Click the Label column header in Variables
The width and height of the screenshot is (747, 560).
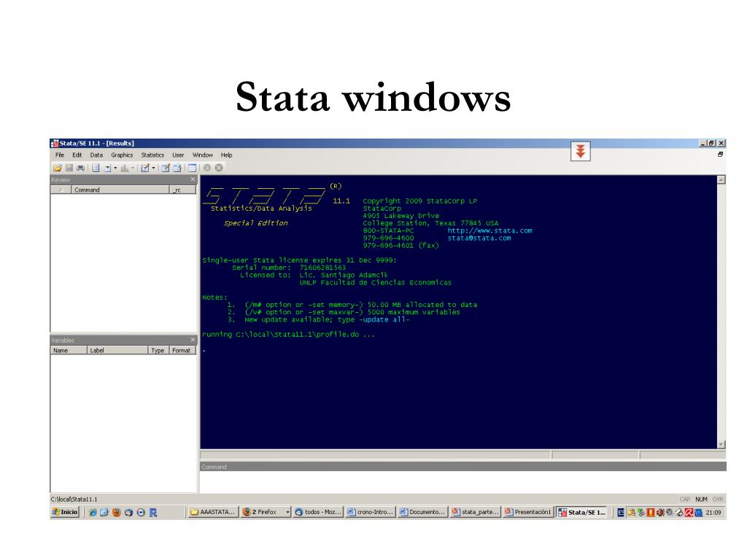(x=117, y=350)
